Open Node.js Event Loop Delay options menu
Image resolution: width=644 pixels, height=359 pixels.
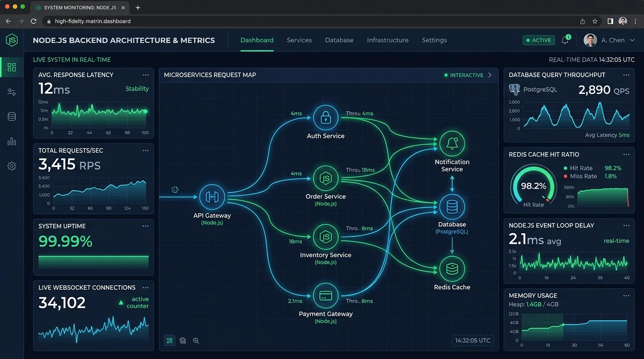click(626, 225)
